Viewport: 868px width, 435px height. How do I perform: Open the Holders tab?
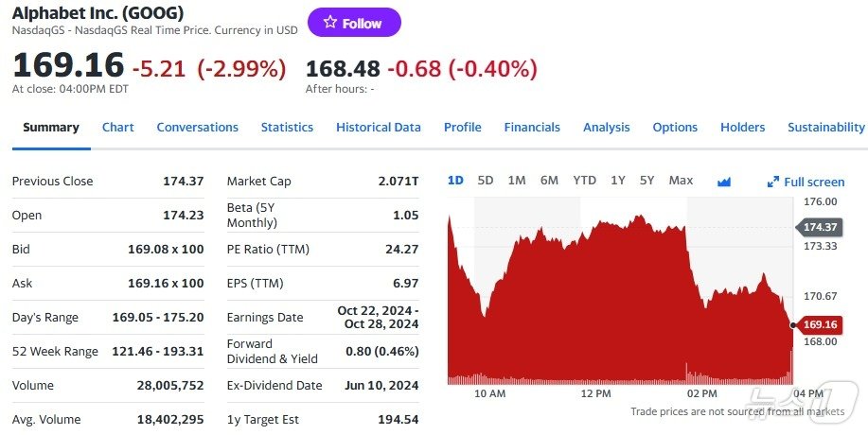point(742,128)
